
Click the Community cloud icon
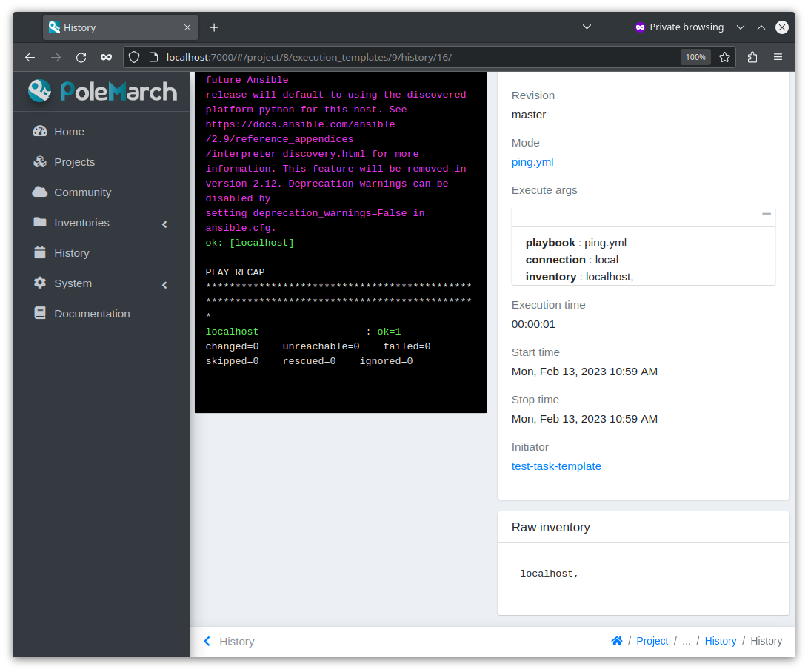[x=40, y=192]
